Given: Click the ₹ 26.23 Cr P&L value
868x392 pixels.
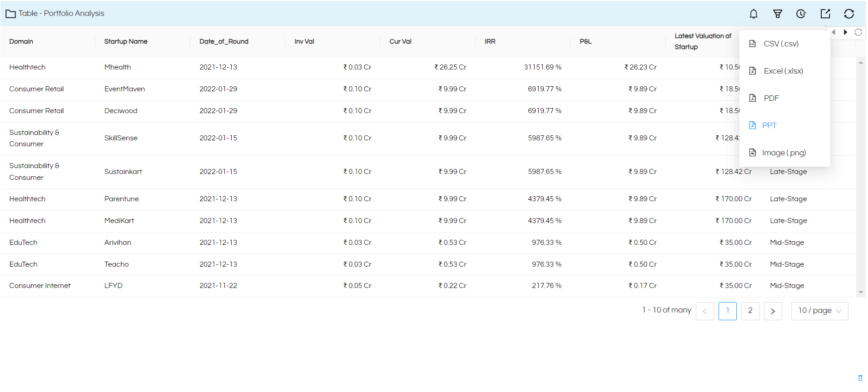Looking at the screenshot, I should [640, 67].
